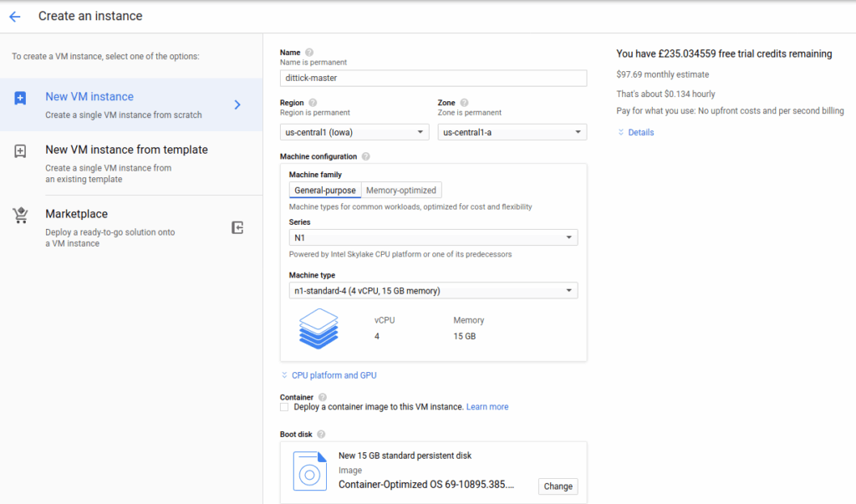Enable deploying a container image checkbox
856x504 pixels.
(284, 407)
